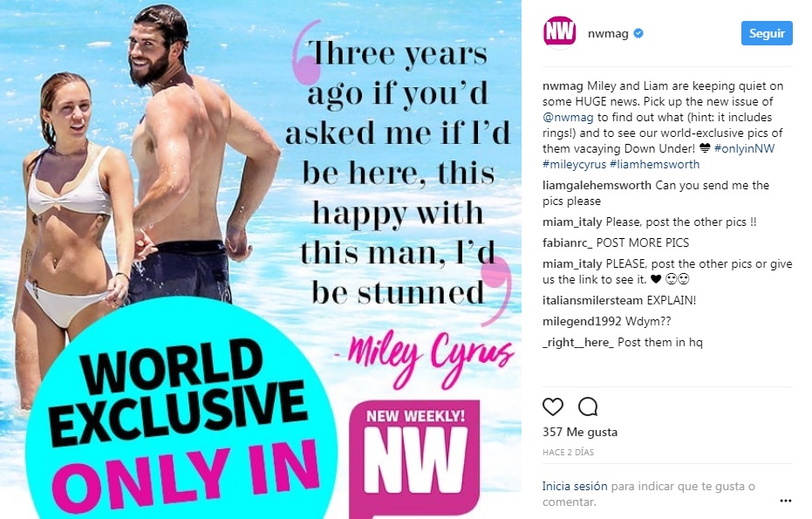Click the blue verified badge
812x519 pixels.
pos(638,33)
